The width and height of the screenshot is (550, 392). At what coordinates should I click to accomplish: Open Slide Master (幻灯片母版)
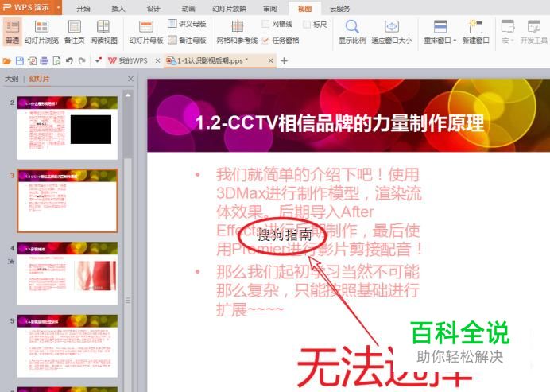146,32
